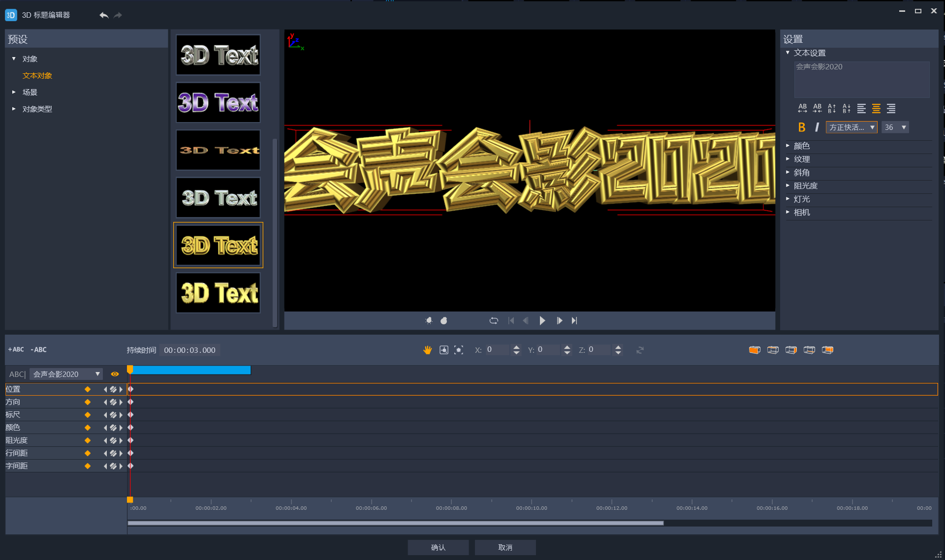This screenshot has height=560, width=945.
Task: Toggle keyframe diamond for 标尺 row
Action: pyautogui.click(x=88, y=415)
